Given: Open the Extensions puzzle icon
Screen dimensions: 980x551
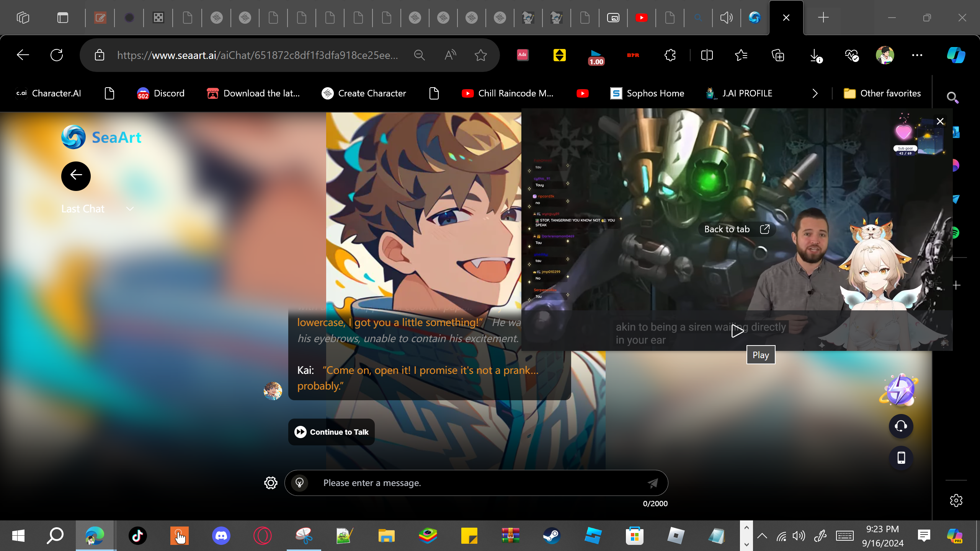Looking at the screenshot, I should [670, 55].
